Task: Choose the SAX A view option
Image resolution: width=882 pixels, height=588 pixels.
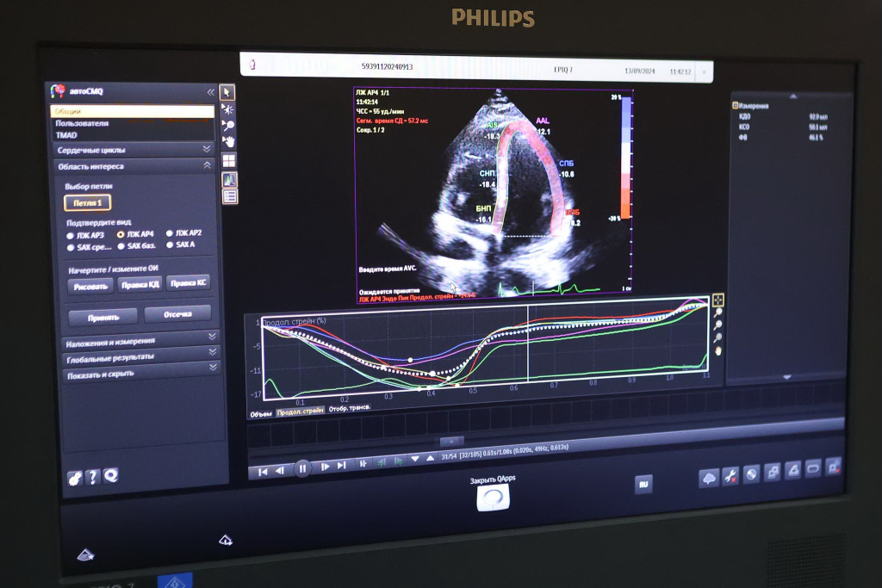Action: pos(169,244)
